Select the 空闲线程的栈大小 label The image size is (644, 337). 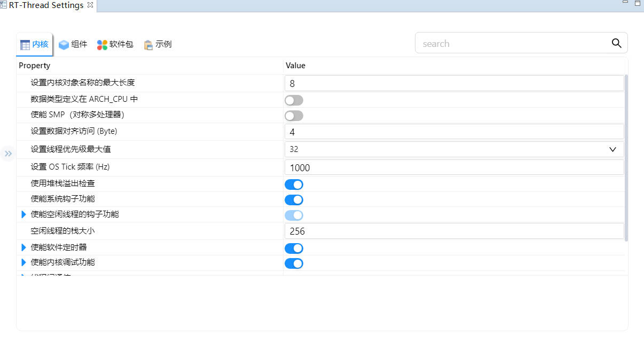[63, 231]
